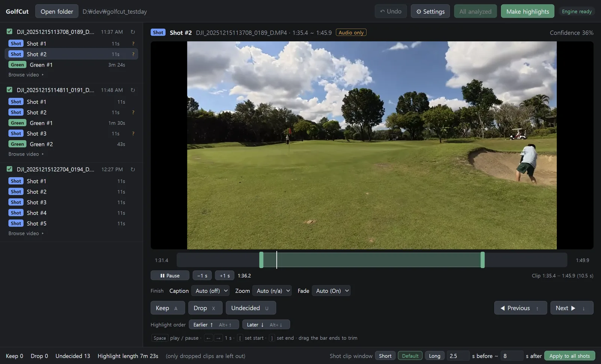
Task: Expand Browse video under the 0194 video
Action: coord(26,233)
